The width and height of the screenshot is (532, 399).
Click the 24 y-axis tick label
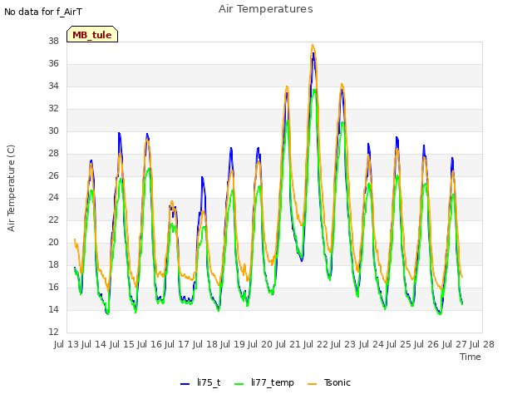tap(53, 198)
